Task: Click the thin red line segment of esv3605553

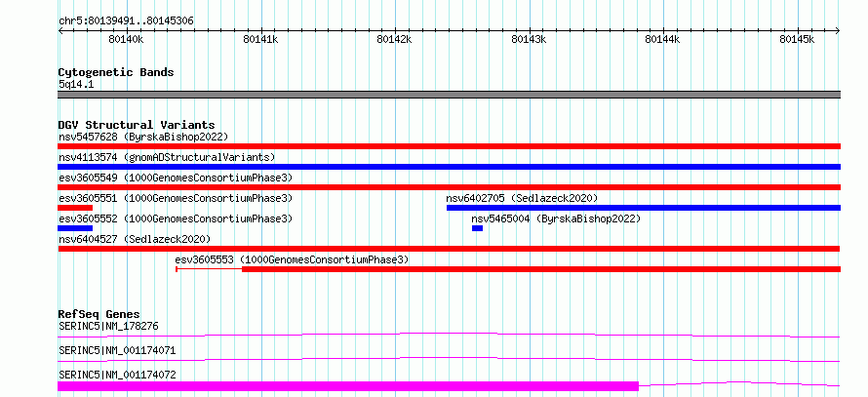Action: coord(210,269)
